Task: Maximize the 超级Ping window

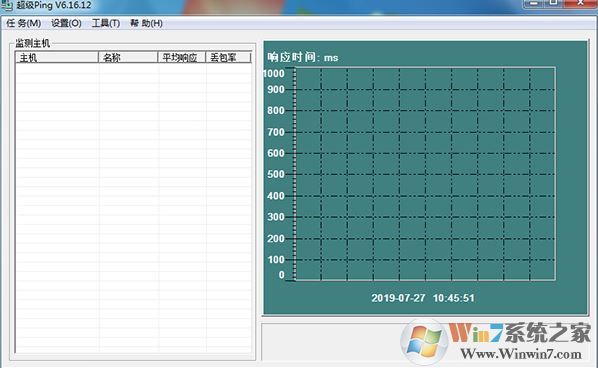Action: 553,3
